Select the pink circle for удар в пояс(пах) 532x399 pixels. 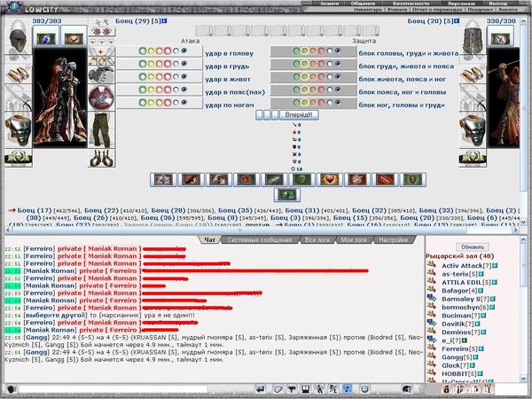[x=168, y=90]
